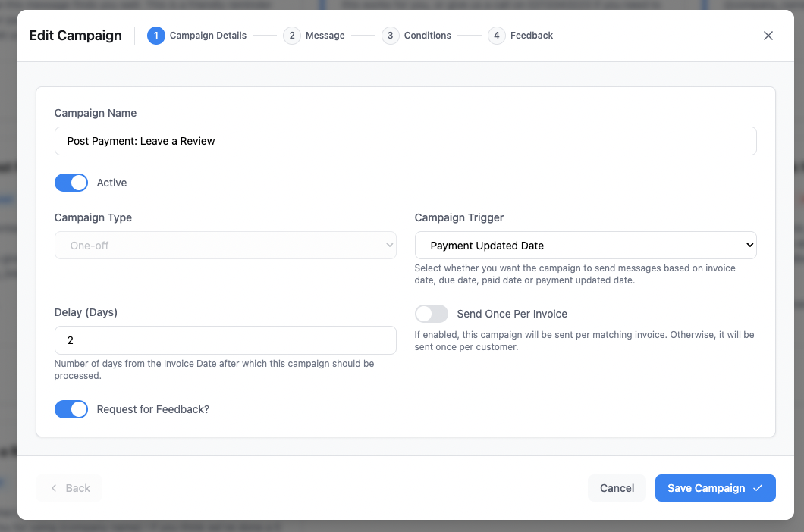This screenshot has height=532, width=804.
Task: Turn off Request for Feedback toggle
Action: 71,409
